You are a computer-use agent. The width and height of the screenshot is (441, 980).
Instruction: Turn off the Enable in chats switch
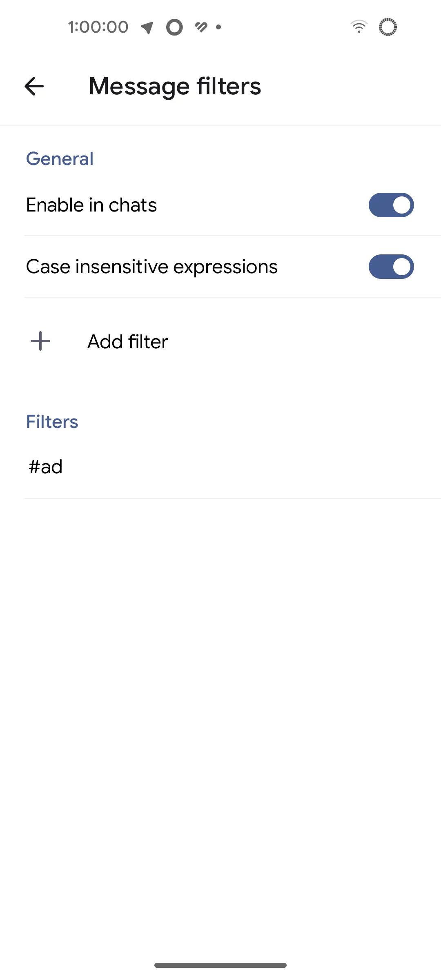coord(391,205)
